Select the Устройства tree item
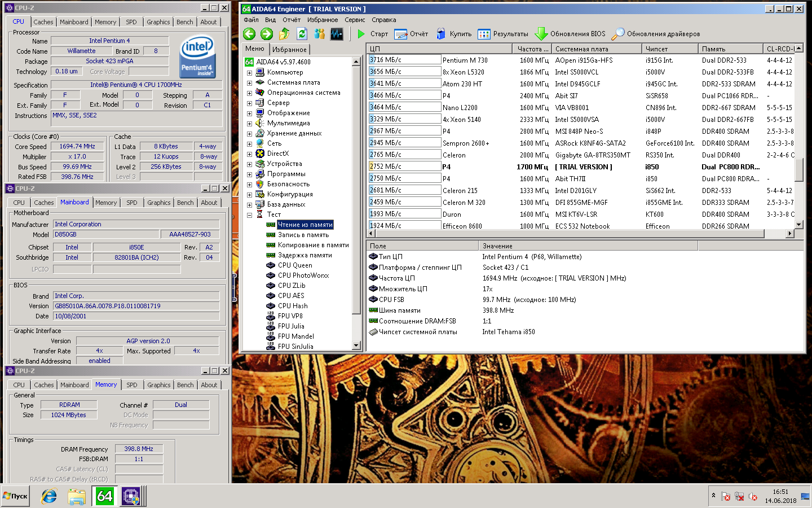812x508 pixels. pyautogui.click(x=284, y=164)
